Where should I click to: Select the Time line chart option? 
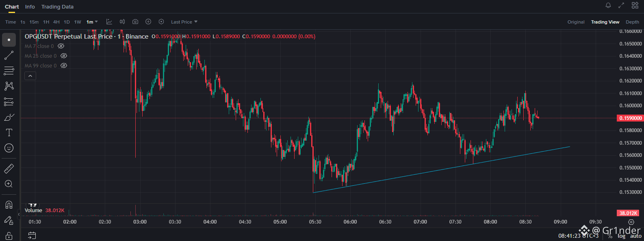click(x=11, y=22)
